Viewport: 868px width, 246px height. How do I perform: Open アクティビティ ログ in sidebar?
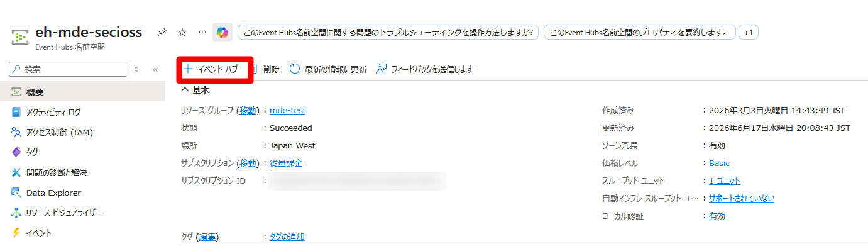pos(53,112)
